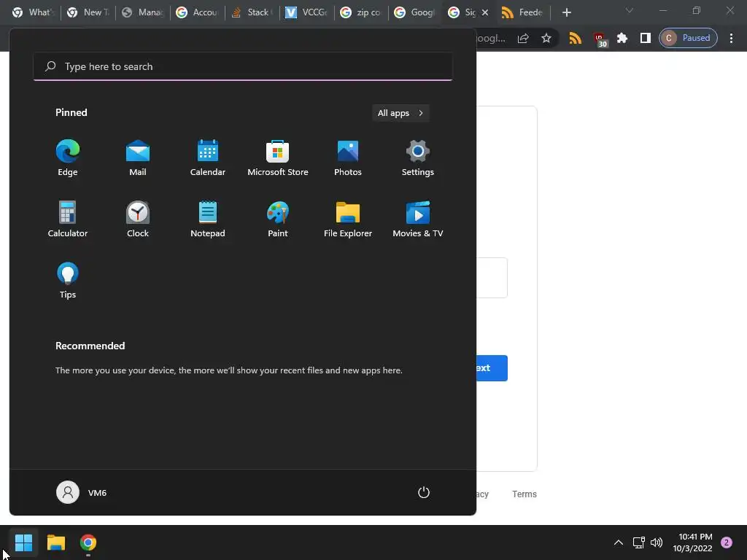Expand the All apps list
Screen dimensions: 747x560
pos(400,113)
